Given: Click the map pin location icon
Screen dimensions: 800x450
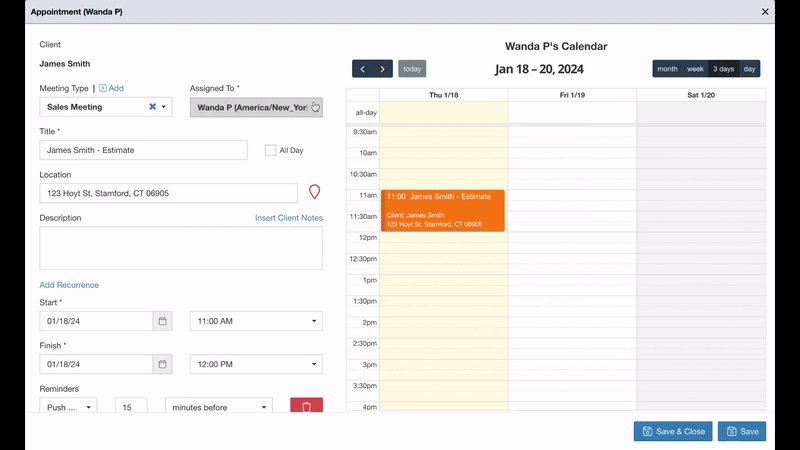Looking at the screenshot, I should pyautogui.click(x=314, y=192).
